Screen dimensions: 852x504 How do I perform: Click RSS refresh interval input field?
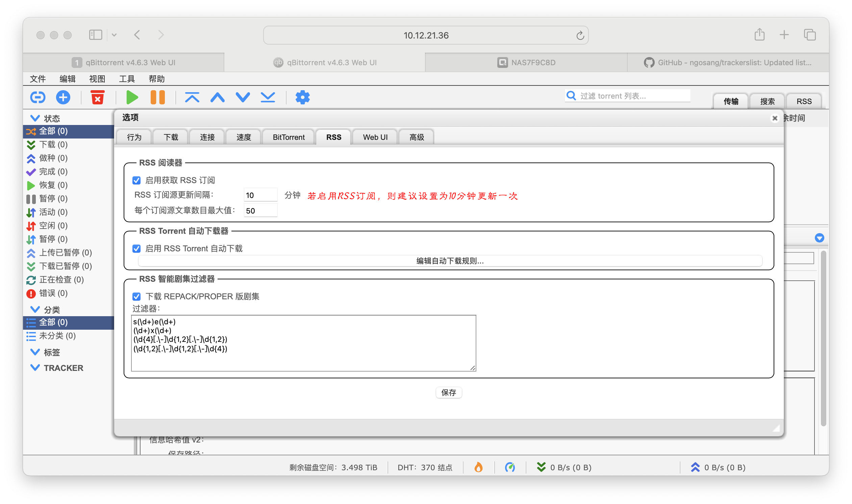click(260, 195)
